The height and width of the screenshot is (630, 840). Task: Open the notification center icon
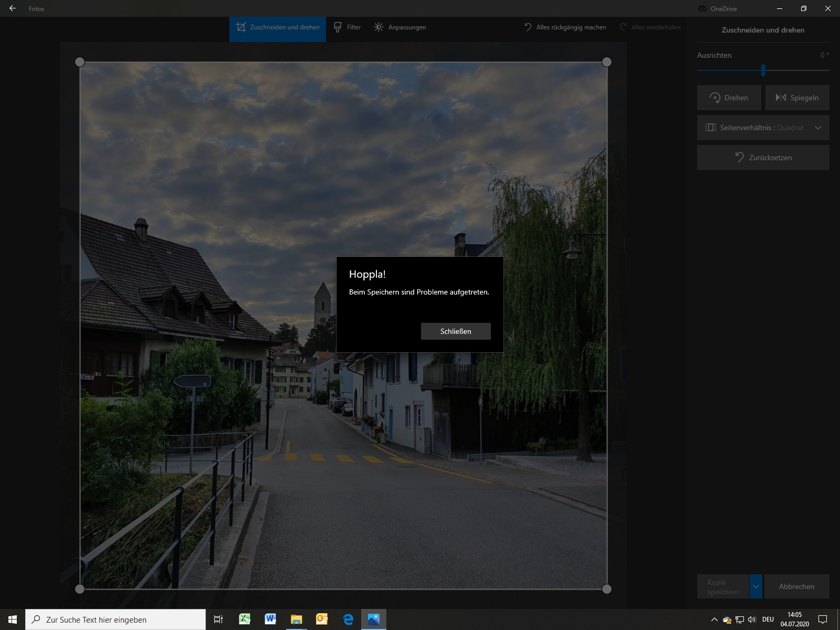pyautogui.click(x=823, y=619)
